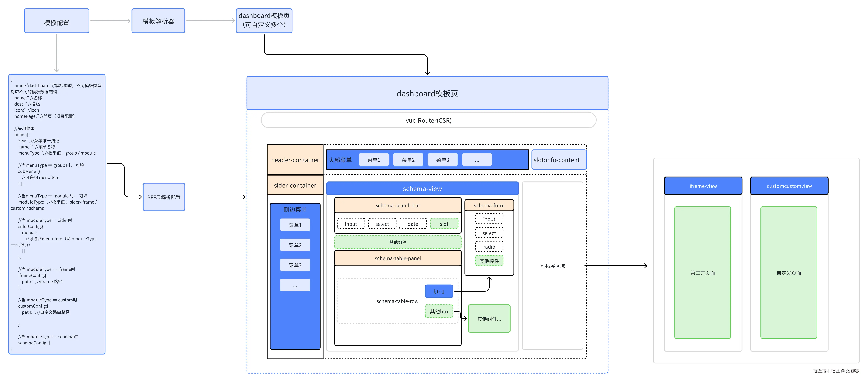Click the green 其他btn button
Screen dimensions: 868x382
[438, 312]
